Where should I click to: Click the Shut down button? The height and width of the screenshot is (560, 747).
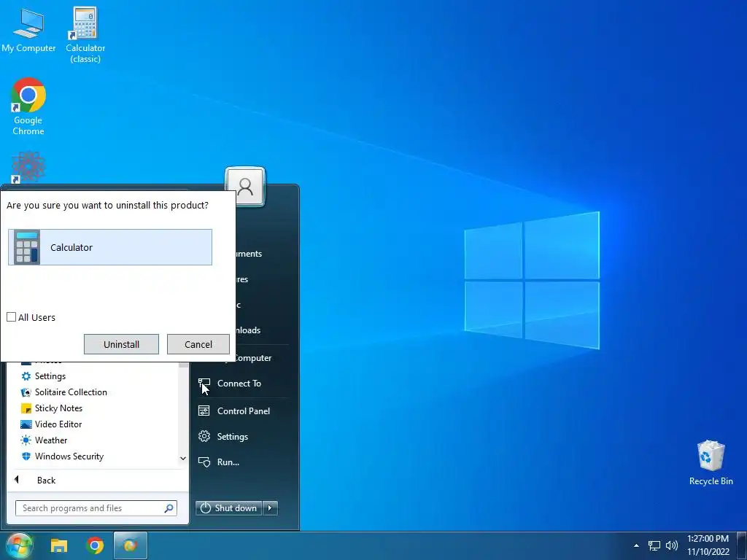click(x=228, y=508)
